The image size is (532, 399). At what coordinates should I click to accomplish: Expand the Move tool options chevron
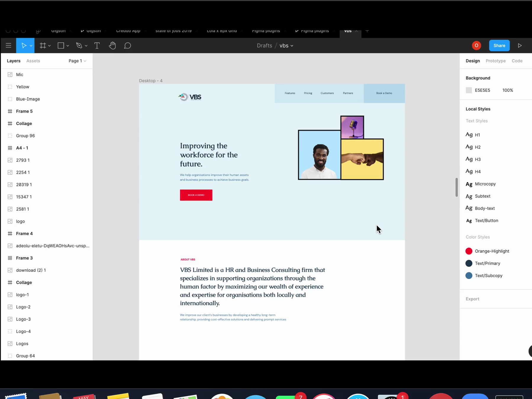[x=30, y=45]
